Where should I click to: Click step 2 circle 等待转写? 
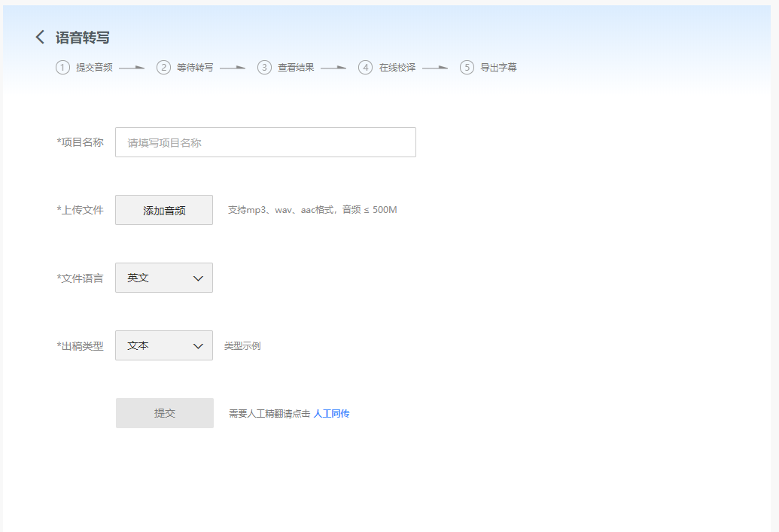[x=163, y=68]
